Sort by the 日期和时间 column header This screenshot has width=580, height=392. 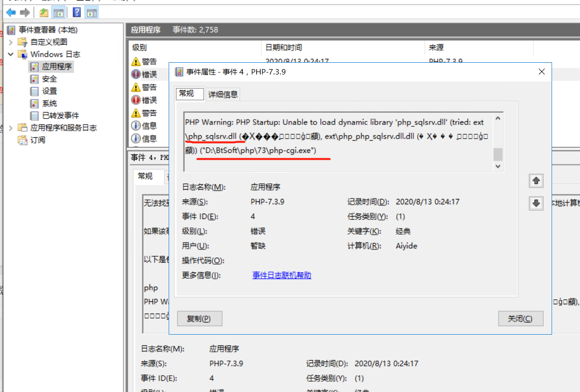(284, 48)
